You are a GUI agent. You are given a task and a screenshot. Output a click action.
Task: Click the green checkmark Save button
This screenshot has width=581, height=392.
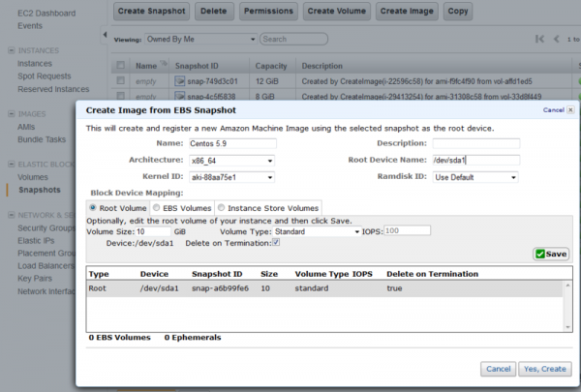tap(552, 254)
